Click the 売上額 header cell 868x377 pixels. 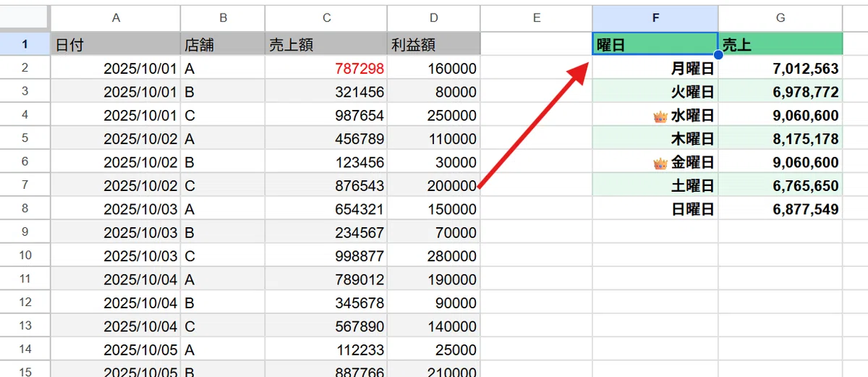(x=326, y=44)
